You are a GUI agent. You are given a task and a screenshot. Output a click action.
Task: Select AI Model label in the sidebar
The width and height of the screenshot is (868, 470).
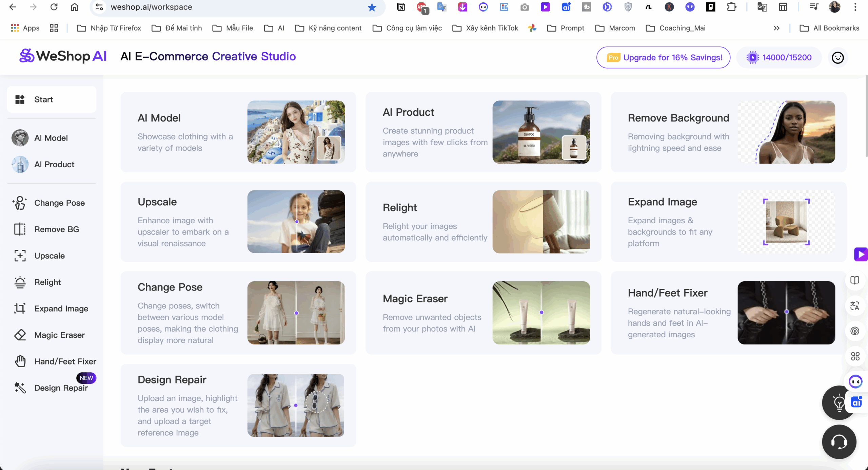51,138
